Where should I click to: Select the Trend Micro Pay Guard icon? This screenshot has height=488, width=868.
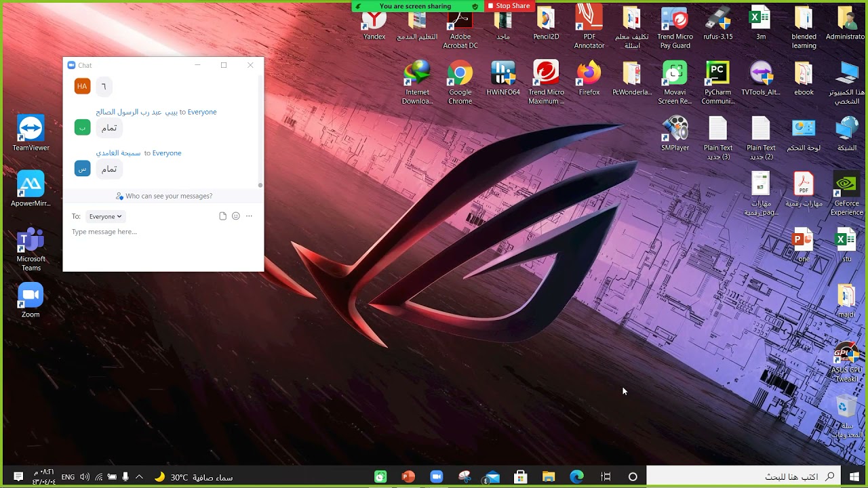click(675, 27)
